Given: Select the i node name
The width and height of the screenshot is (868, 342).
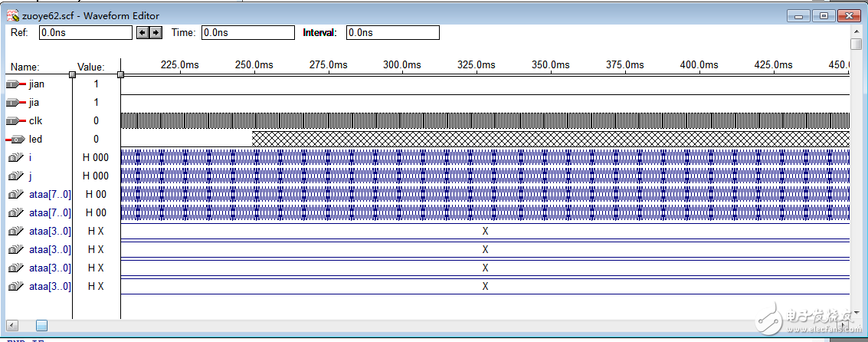Looking at the screenshot, I should [x=30, y=157].
